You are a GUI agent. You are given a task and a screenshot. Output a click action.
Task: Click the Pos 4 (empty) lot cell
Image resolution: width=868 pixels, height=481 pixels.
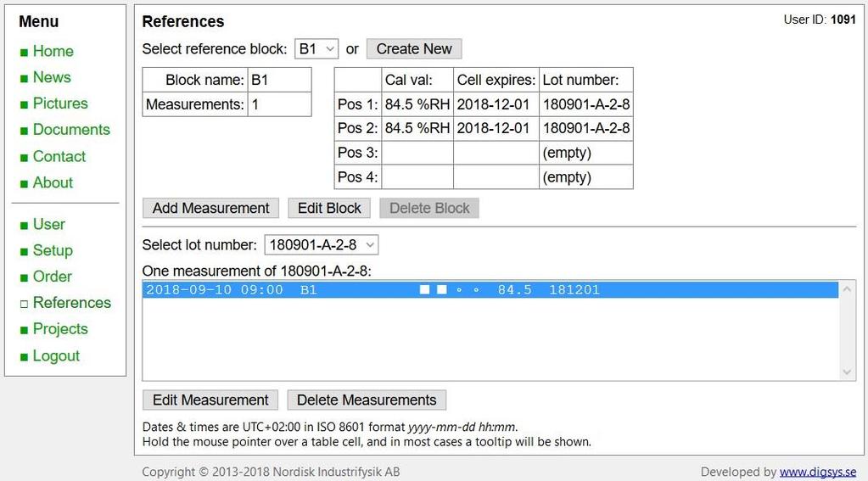586,176
